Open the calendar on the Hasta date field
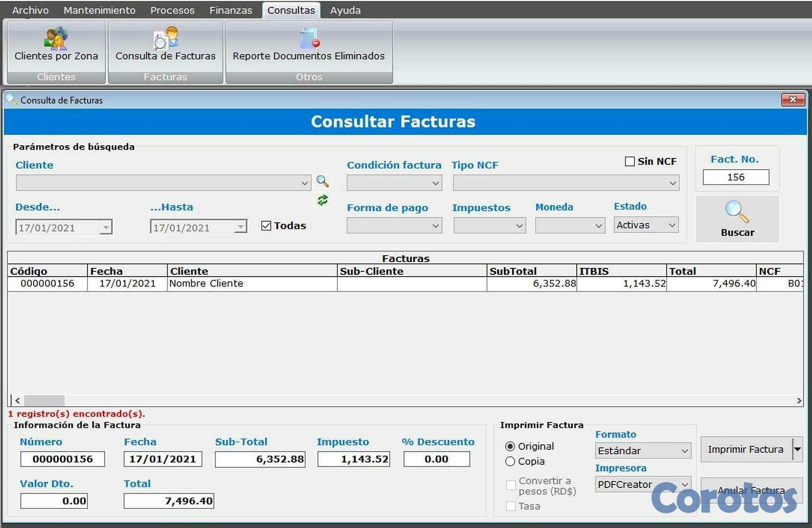Image resolution: width=812 pixels, height=528 pixels. (240, 227)
